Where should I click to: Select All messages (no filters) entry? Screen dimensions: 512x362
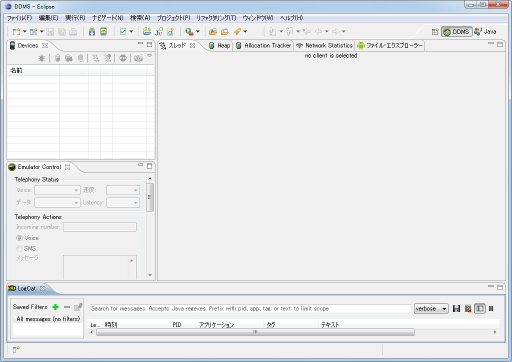click(x=48, y=319)
